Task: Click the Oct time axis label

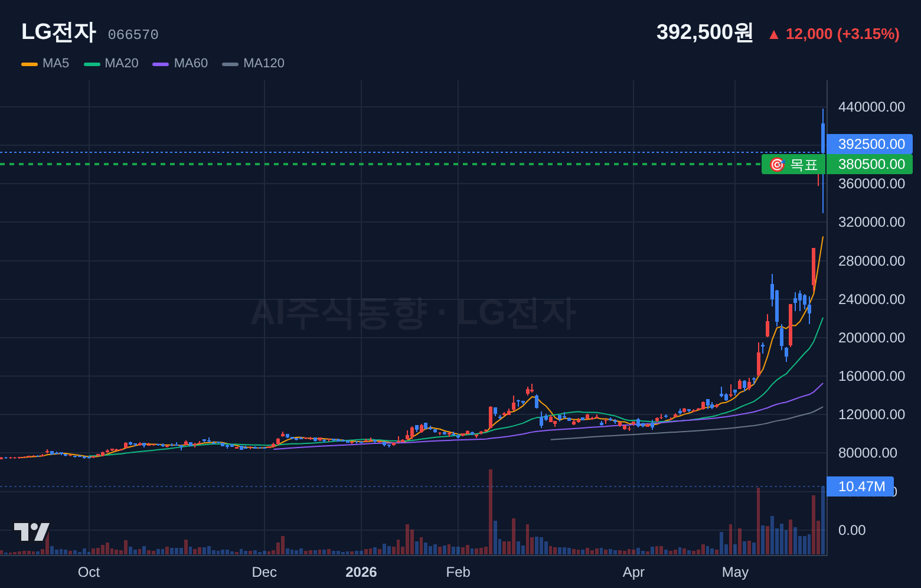Action: pos(89,572)
